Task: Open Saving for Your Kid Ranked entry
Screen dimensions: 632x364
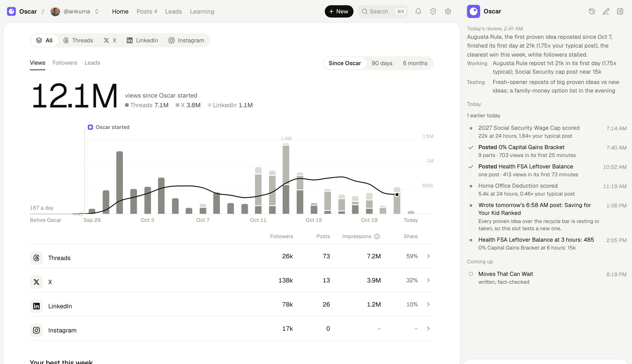Action: click(547, 217)
